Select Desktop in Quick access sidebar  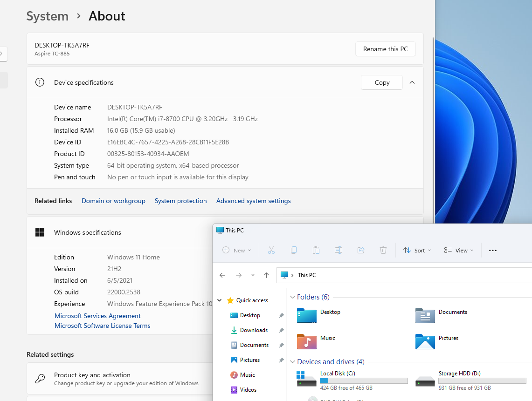pos(250,315)
